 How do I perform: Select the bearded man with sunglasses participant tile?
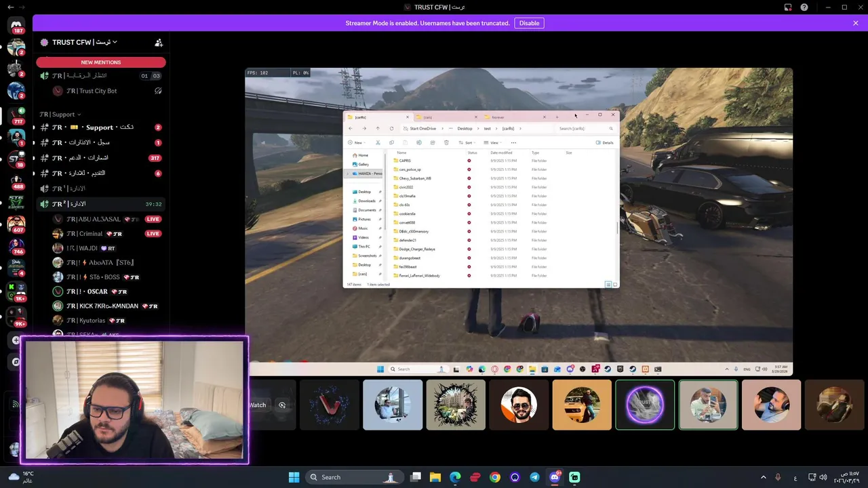coord(519,405)
